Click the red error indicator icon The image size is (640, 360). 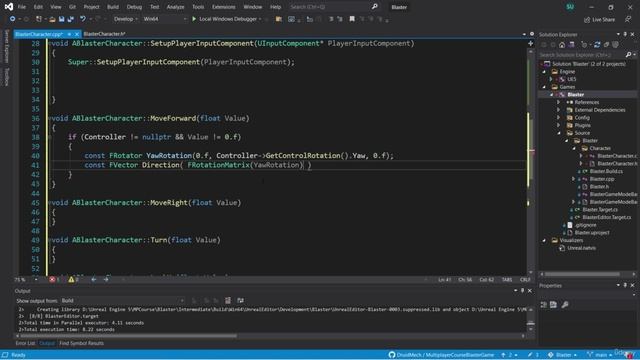click(x=52, y=280)
